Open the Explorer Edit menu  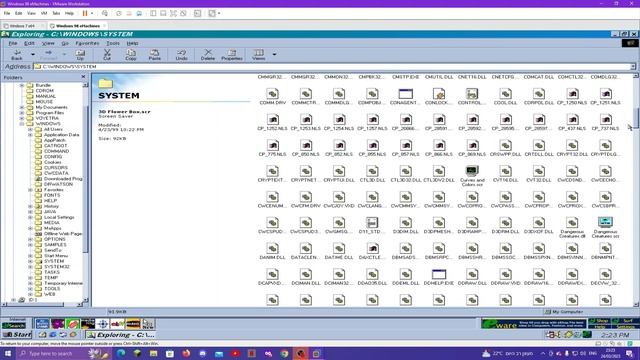pyautogui.click(x=29, y=43)
